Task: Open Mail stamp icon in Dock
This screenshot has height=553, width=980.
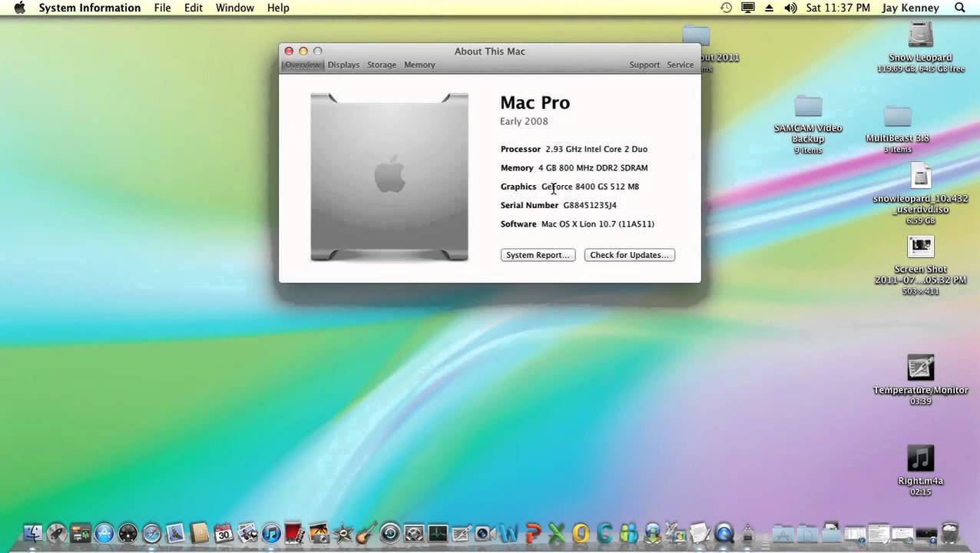Action: [x=175, y=532]
